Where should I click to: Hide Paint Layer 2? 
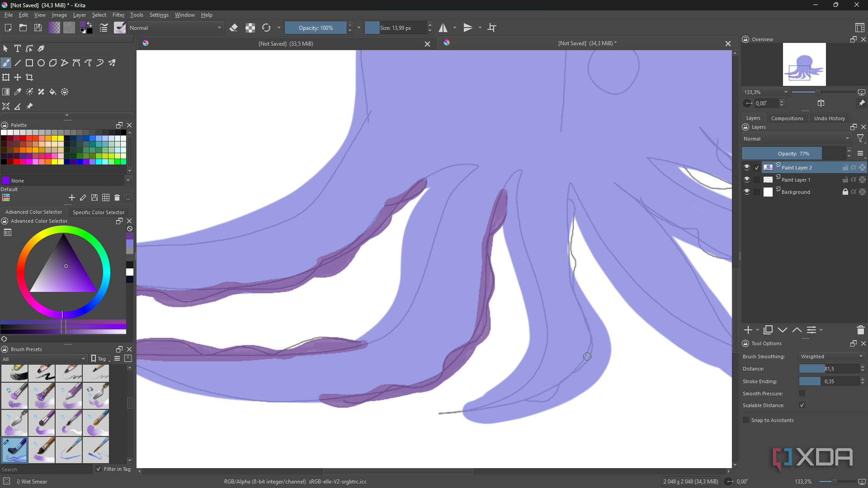(747, 167)
